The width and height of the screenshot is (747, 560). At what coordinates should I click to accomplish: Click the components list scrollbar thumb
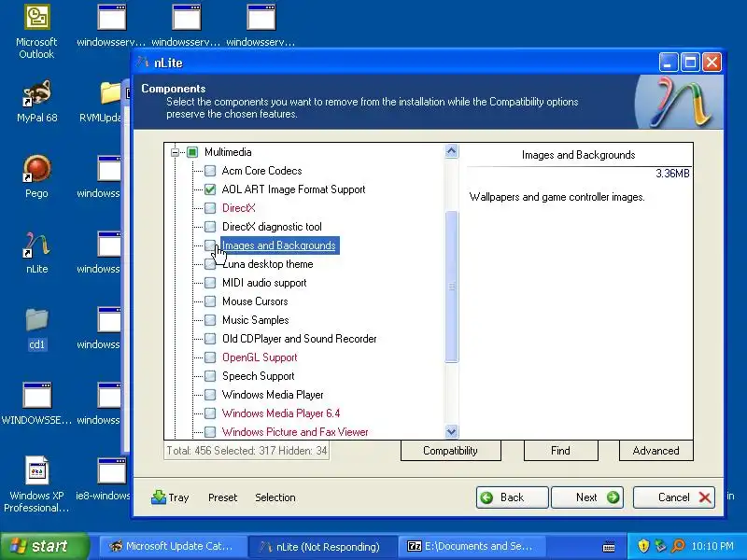click(x=451, y=287)
